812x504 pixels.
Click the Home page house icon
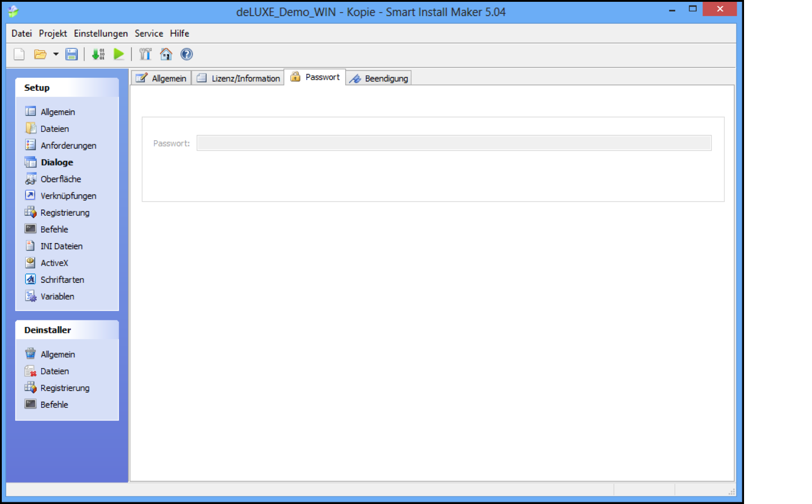tap(166, 55)
